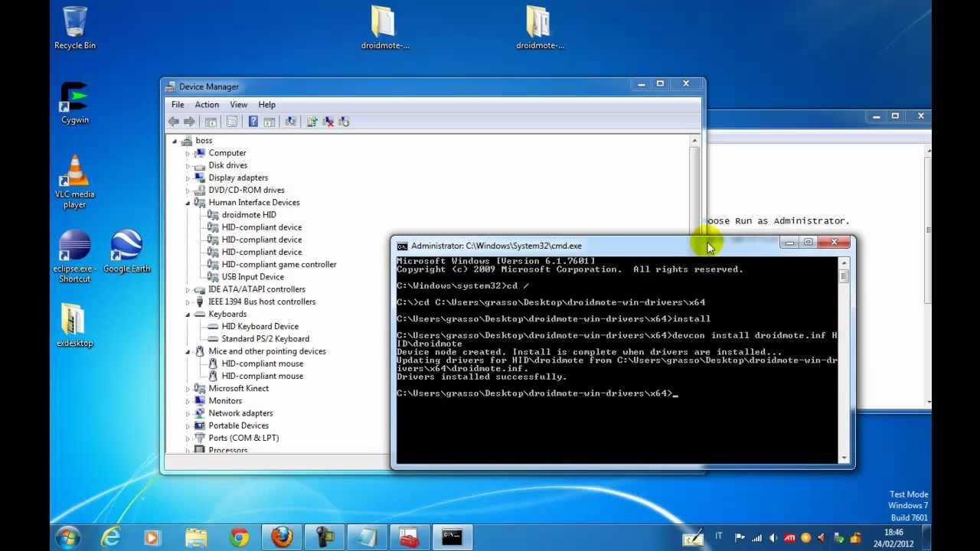980x551 pixels.
Task: Expand the Computer node arrow
Action: pos(188,153)
